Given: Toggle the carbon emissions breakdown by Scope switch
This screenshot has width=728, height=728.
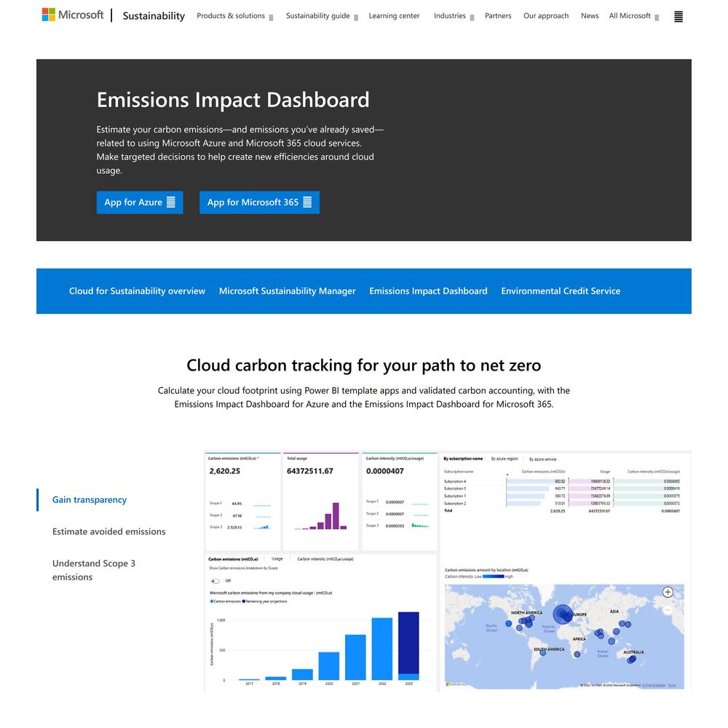Looking at the screenshot, I should coord(215,581).
